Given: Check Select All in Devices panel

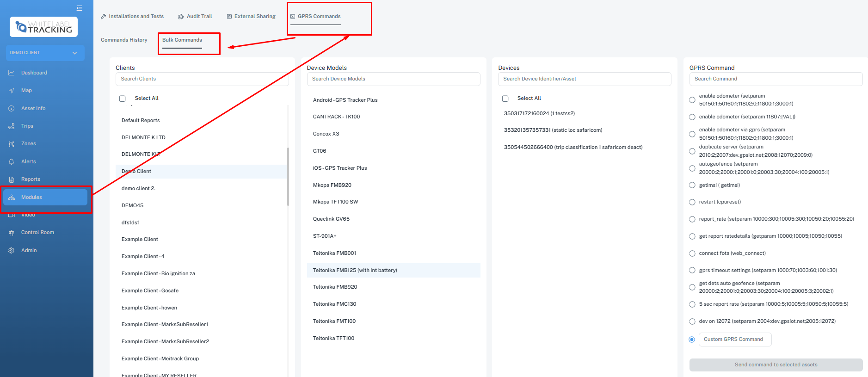Looking at the screenshot, I should click(505, 99).
